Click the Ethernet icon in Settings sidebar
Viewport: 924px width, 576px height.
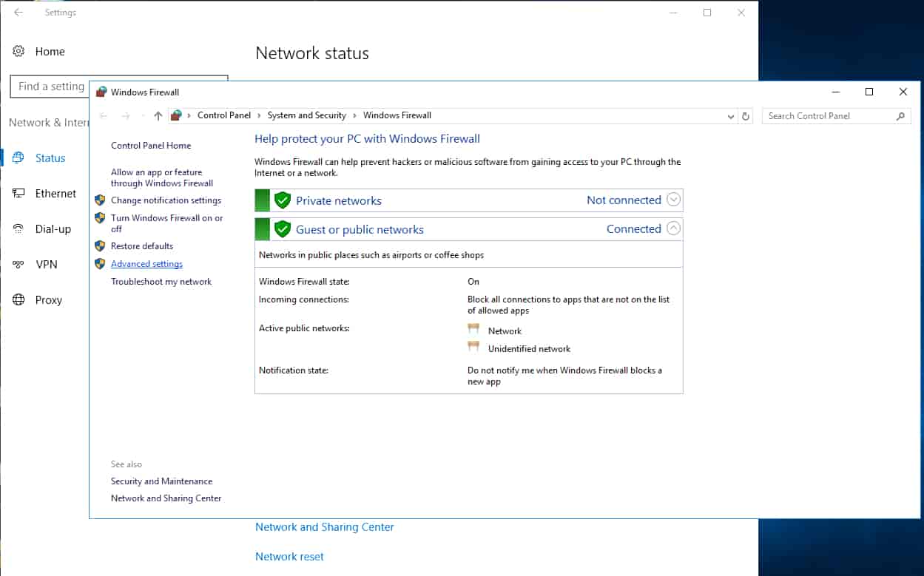19,193
